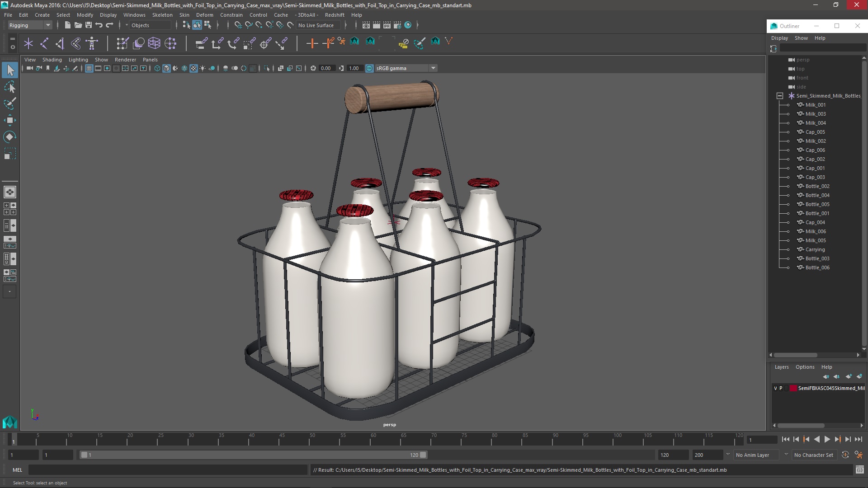Open the Outliner Display menu

[779, 38]
